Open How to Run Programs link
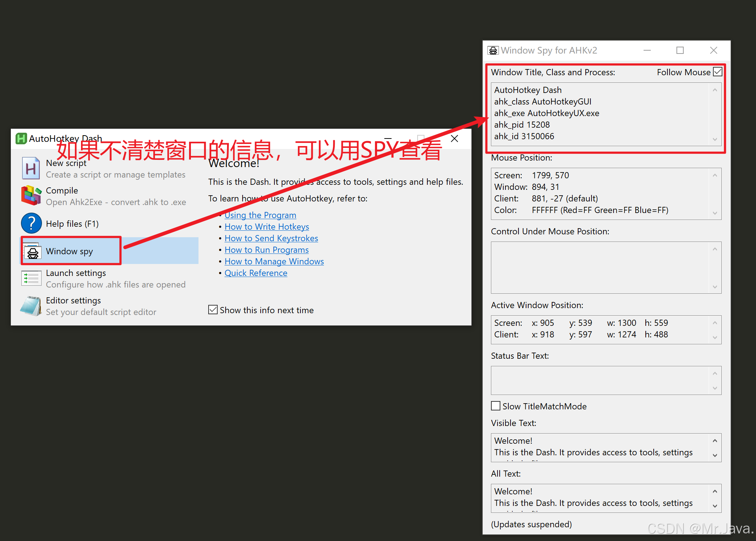Viewport: 756px width, 541px height. [266, 250]
